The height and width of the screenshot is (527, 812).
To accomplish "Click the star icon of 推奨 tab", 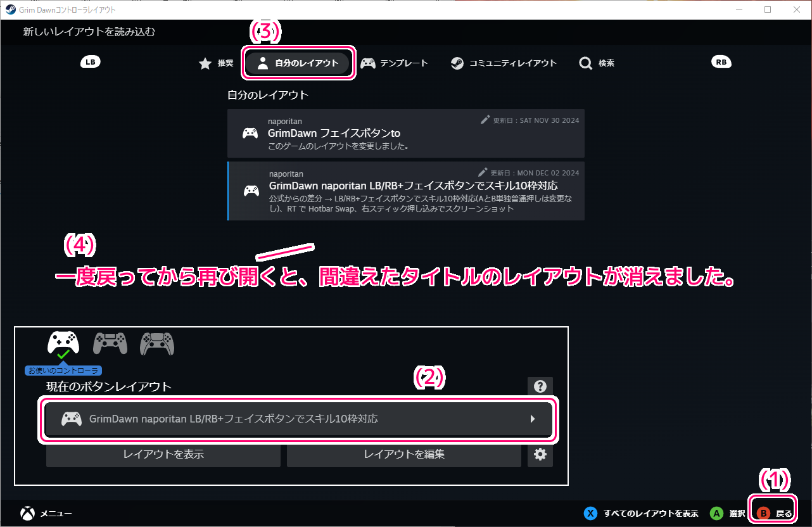I will [x=205, y=63].
